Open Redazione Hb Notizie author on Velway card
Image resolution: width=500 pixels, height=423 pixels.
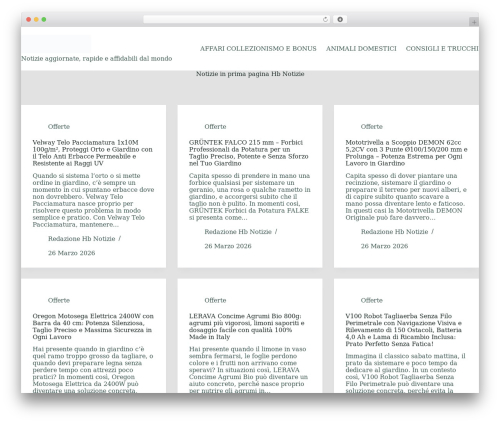click(x=81, y=239)
